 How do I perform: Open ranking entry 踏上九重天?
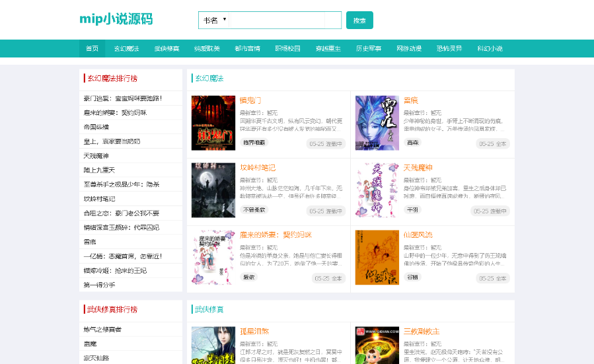(x=99, y=170)
